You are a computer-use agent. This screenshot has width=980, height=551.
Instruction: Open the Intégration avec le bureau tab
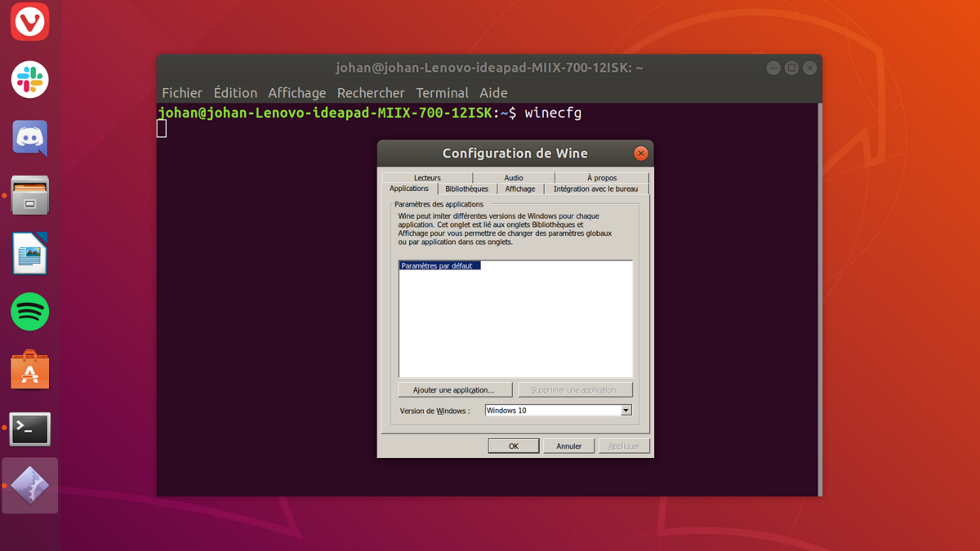[596, 189]
